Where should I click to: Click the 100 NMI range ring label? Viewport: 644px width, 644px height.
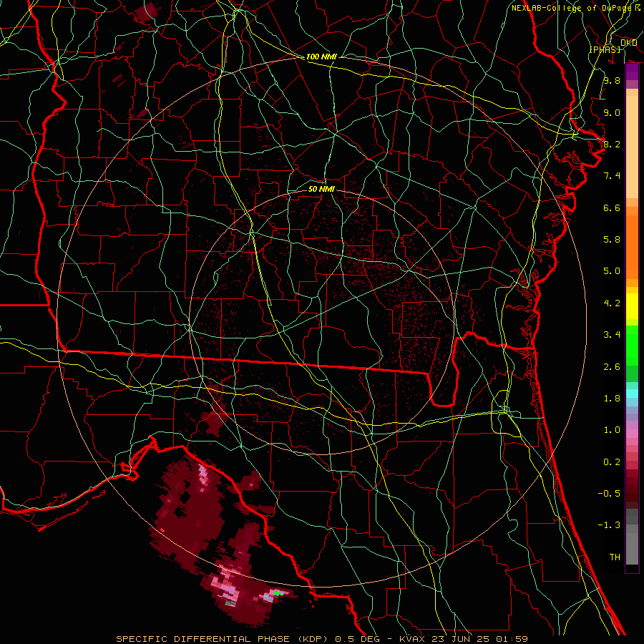(x=321, y=57)
